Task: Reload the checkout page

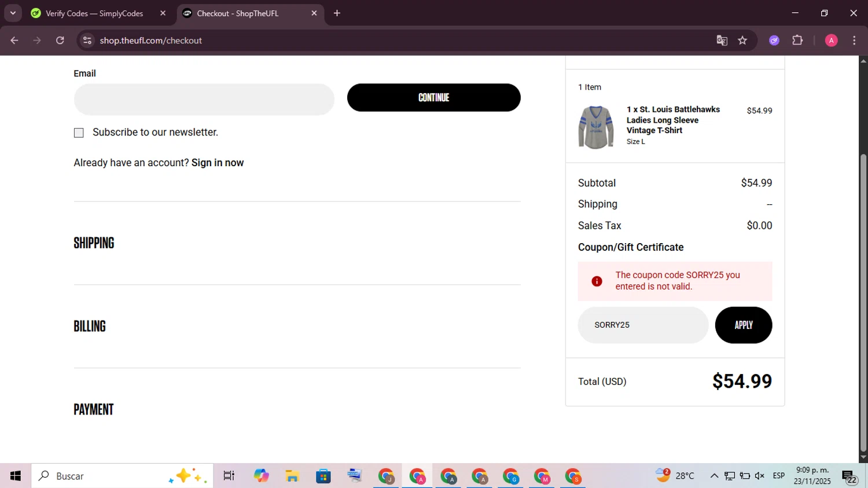Action: (x=60, y=41)
